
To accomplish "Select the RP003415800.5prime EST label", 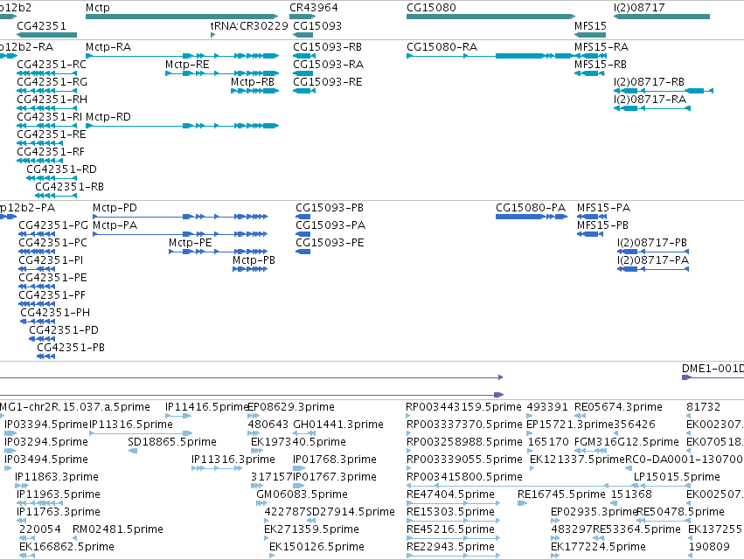I will coord(464,477).
